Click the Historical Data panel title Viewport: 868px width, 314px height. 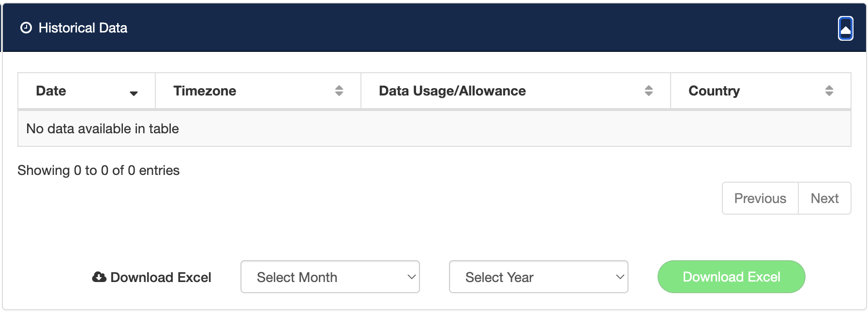click(x=83, y=28)
